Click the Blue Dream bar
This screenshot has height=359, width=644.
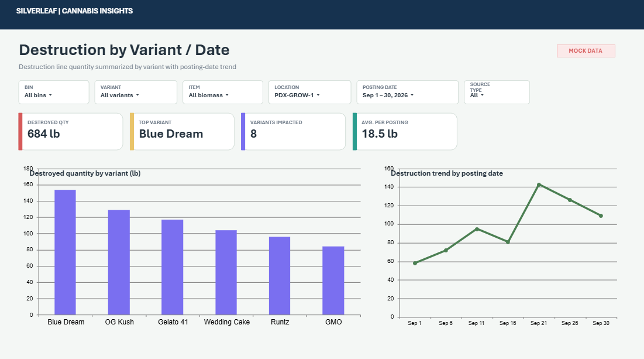66,252
